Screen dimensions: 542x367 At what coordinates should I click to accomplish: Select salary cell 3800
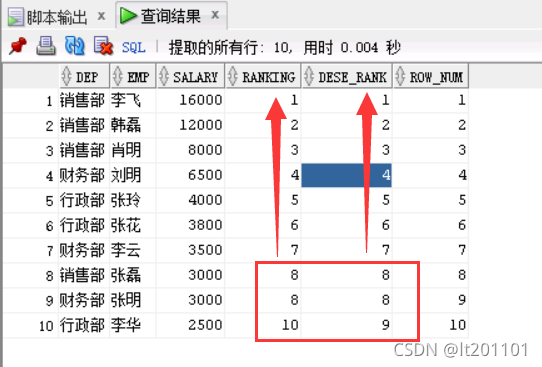[191, 225]
